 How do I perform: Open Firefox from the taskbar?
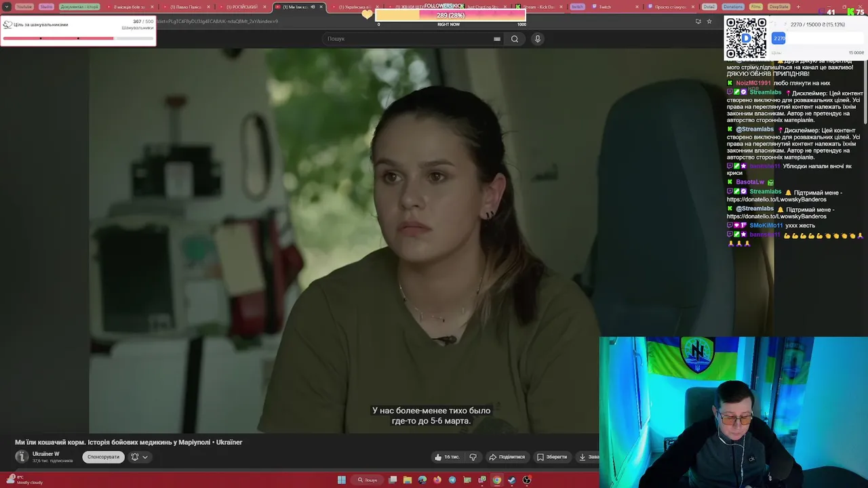tap(437, 480)
